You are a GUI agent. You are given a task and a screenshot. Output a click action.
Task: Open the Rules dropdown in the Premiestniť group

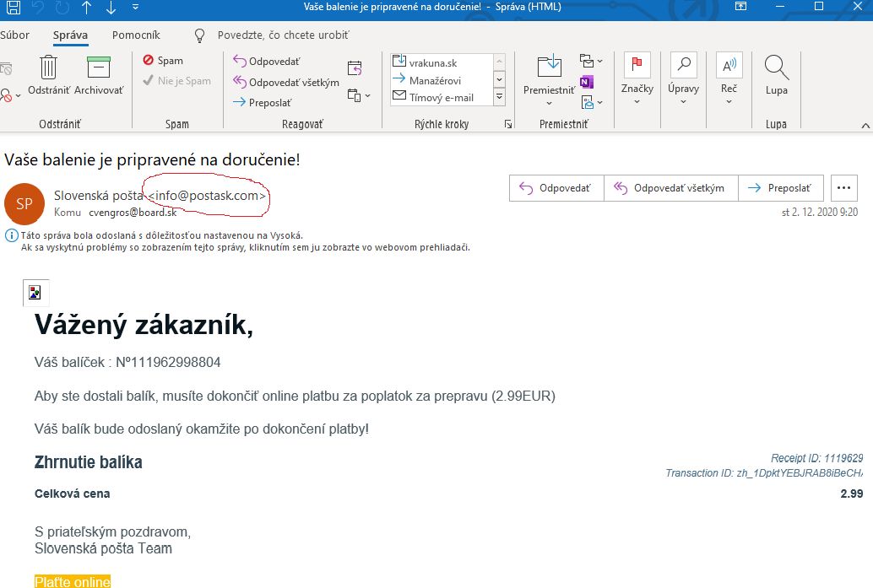coord(590,60)
